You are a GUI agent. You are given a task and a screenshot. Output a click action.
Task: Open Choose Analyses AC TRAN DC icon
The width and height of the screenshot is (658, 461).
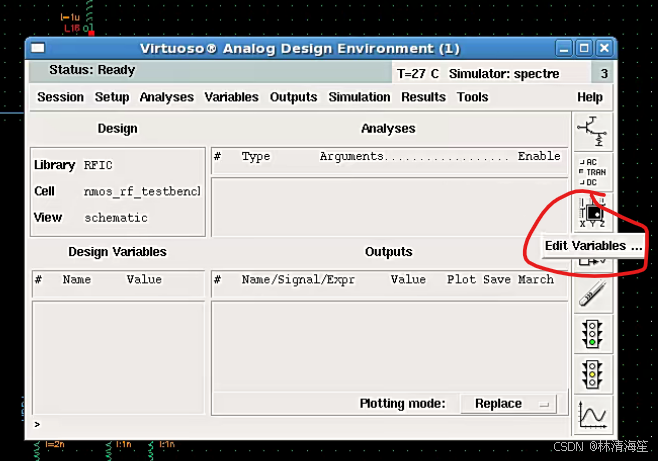[593, 172]
